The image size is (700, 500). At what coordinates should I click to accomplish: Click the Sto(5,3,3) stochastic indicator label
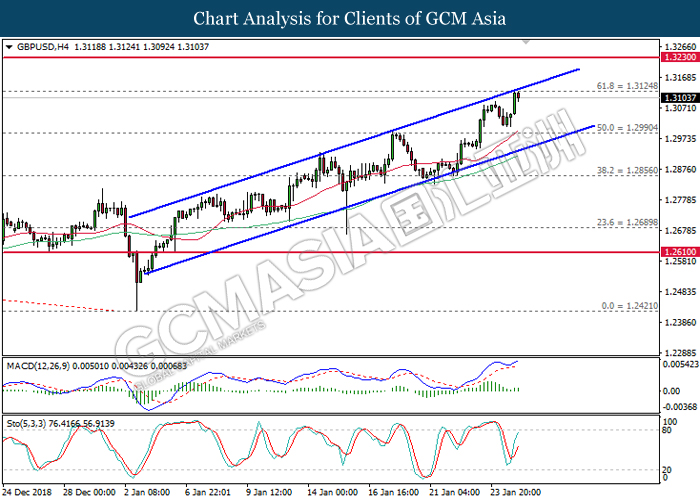click(x=26, y=423)
